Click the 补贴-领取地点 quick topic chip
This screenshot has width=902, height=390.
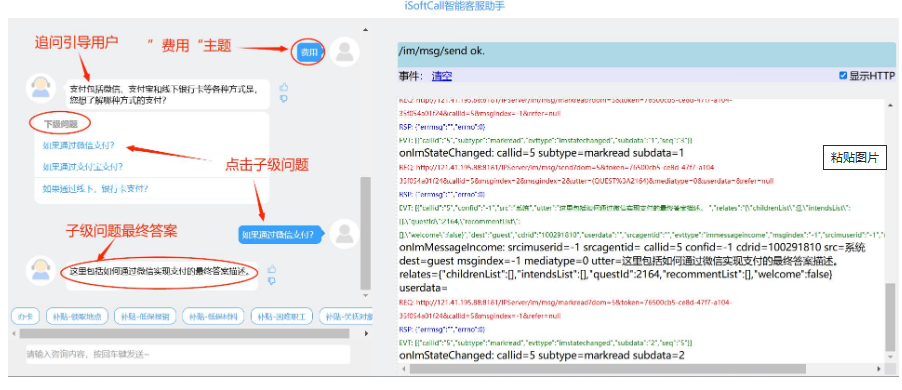[x=77, y=316]
